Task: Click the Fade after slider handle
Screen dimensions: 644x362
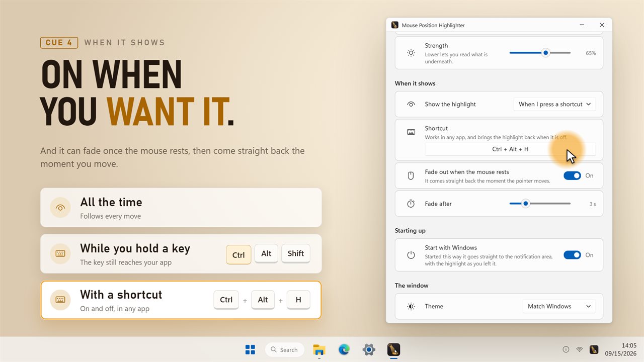Action: click(x=526, y=204)
